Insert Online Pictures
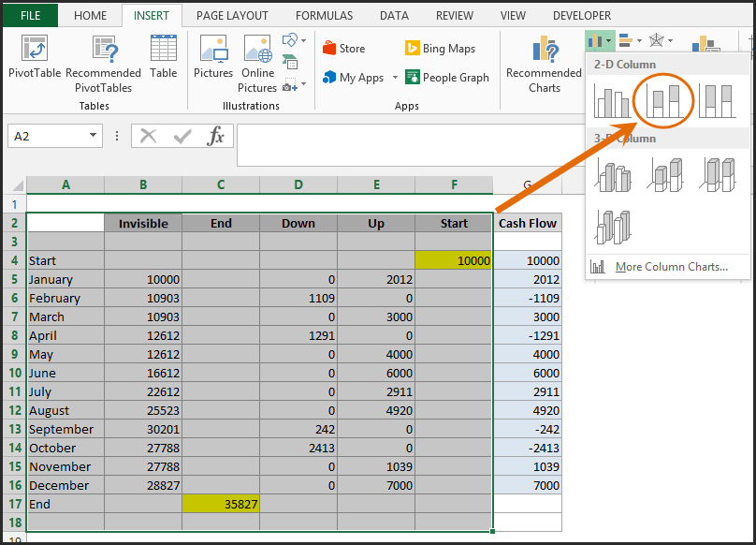Image resolution: width=756 pixels, height=545 pixels. [257, 64]
